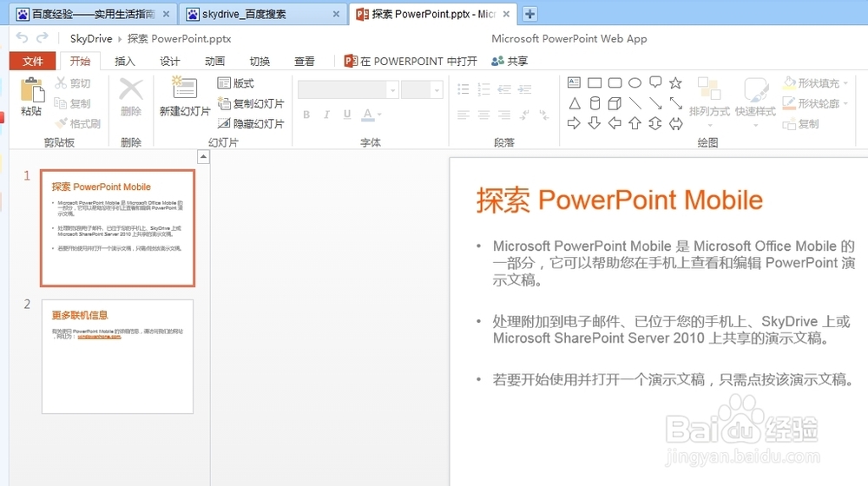Click the Share (共享) button
The image size is (868, 486).
click(x=510, y=61)
